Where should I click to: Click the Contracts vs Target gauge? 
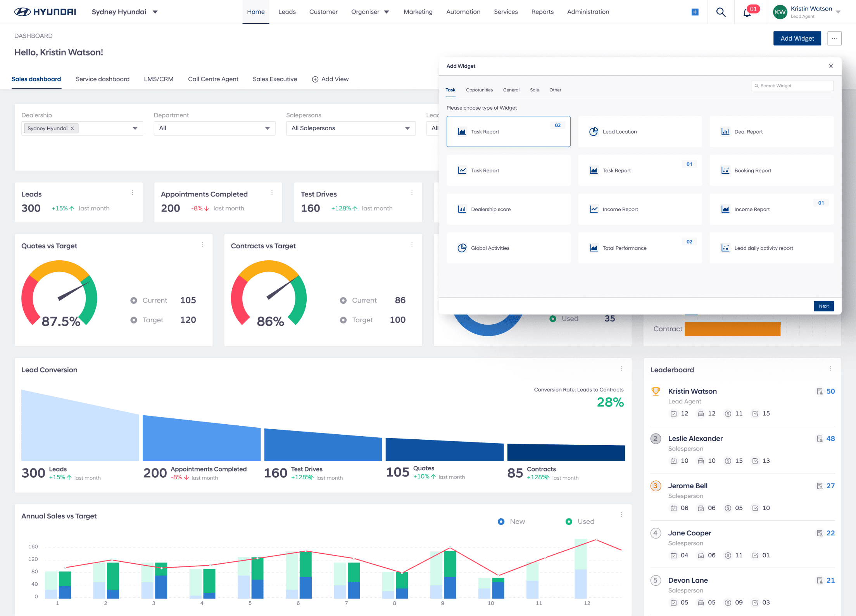point(269,293)
